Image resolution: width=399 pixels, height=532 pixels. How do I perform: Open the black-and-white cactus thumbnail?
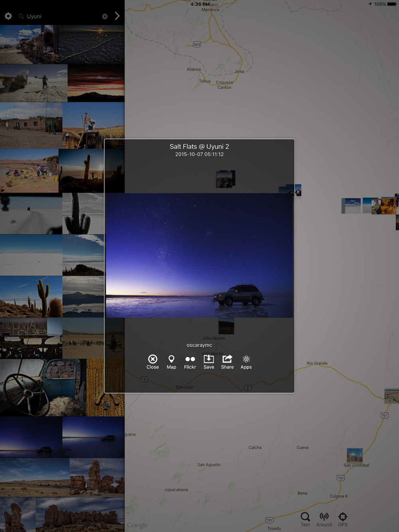pyautogui.click(x=83, y=214)
